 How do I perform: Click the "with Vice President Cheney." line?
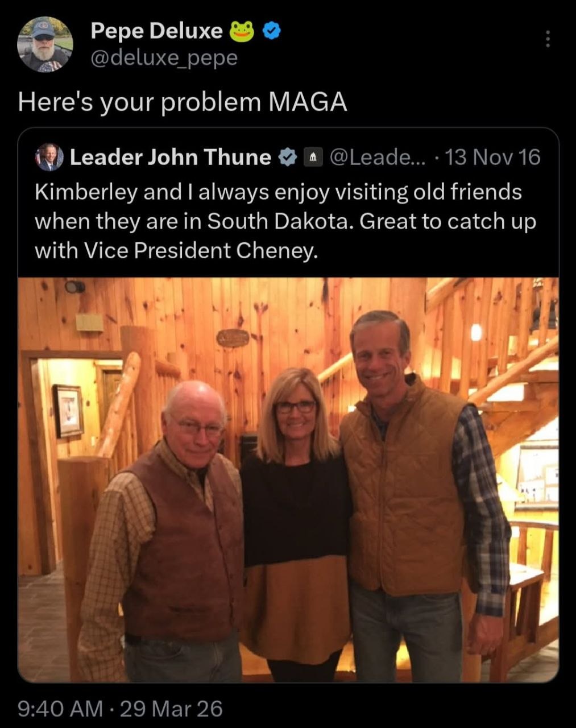point(176,250)
